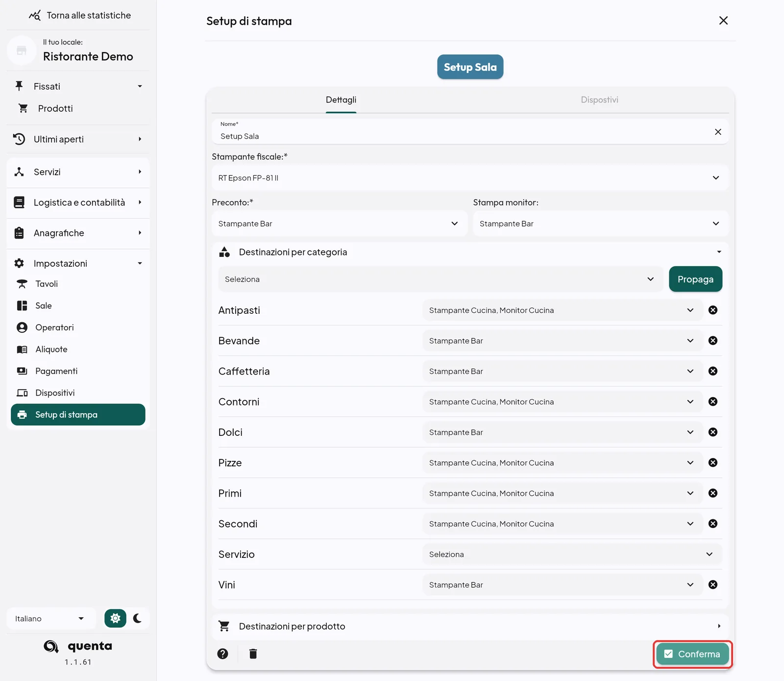The height and width of the screenshot is (681, 784).
Task: Click the Propaga button
Action: point(695,279)
